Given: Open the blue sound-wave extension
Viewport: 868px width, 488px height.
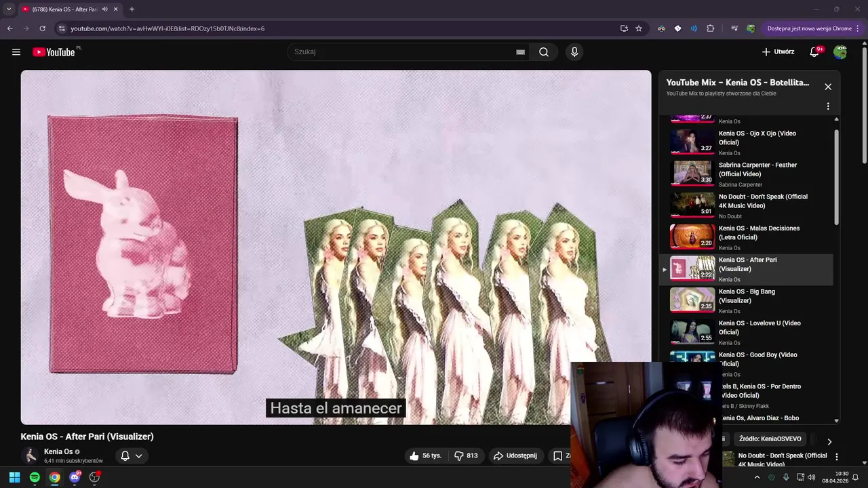Looking at the screenshot, I should tap(694, 28).
